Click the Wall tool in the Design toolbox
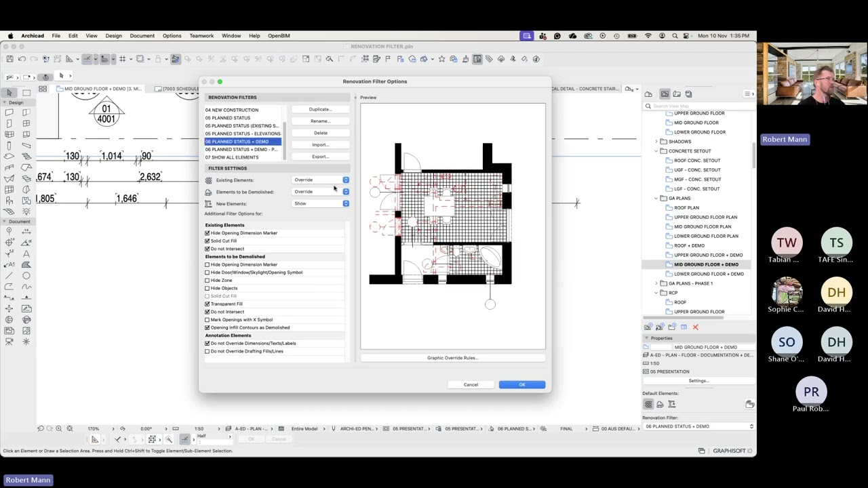868x488 pixels. pos(9,113)
